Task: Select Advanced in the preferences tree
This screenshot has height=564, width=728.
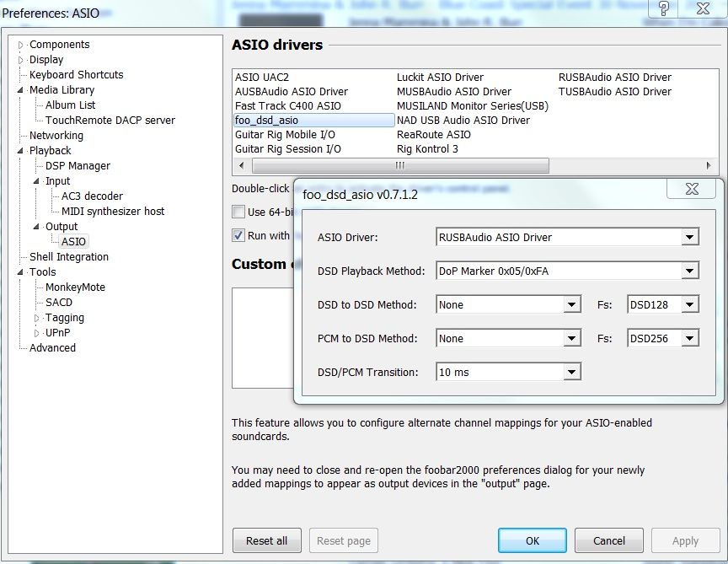Action: pyautogui.click(x=52, y=348)
